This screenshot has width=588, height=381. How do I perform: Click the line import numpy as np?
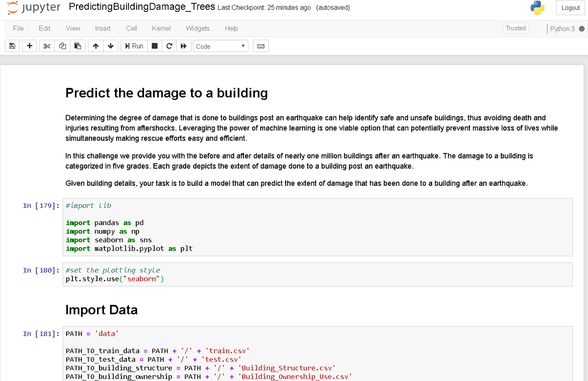[x=103, y=231]
